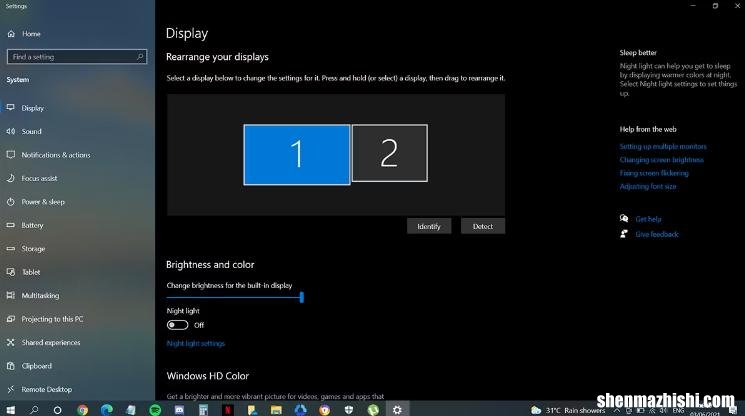
Task: Open Spotify from taskbar
Action: click(x=155, y=410)
